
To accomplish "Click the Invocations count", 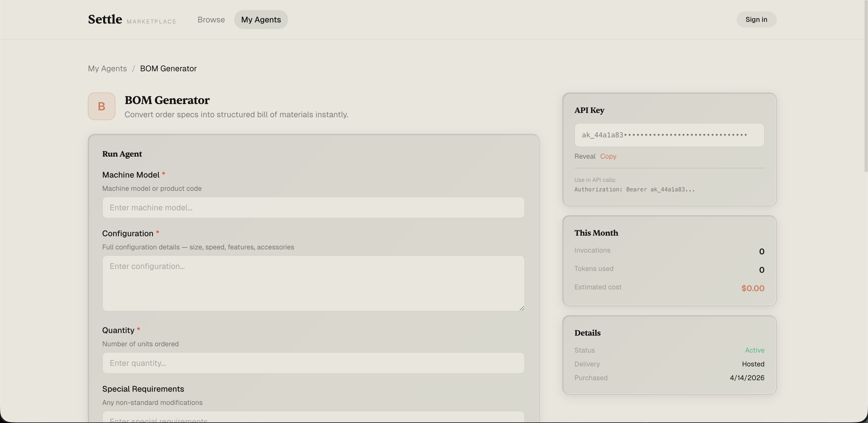I will point(762,251).
